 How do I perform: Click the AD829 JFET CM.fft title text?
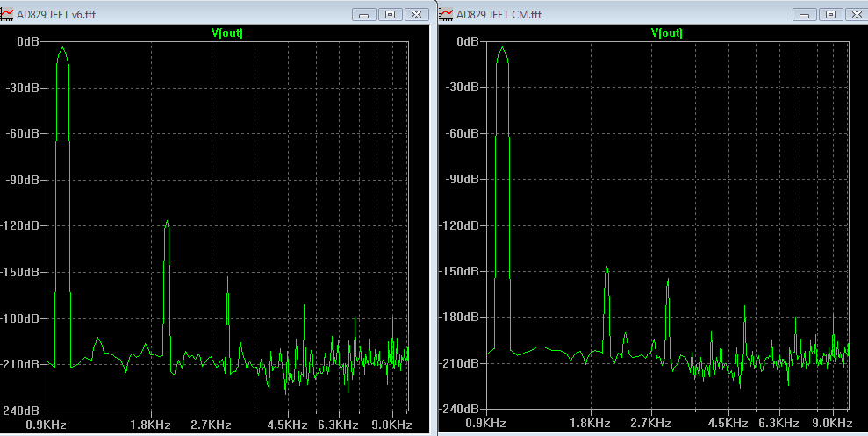499,15
